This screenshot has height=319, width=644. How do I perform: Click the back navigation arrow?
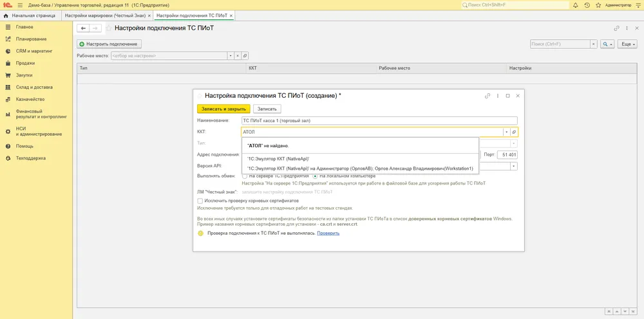point(83,28)
